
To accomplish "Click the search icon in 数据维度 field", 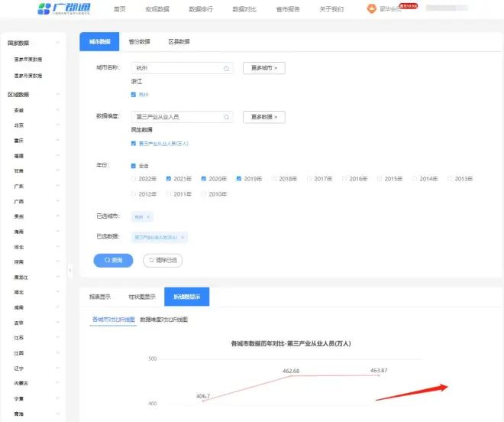I will (x=227, y=117).
